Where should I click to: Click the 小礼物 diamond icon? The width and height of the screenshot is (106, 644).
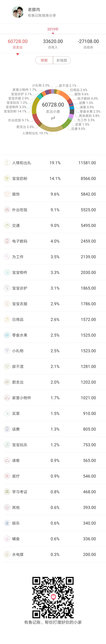pyautogui.click(x=7, y=351)
